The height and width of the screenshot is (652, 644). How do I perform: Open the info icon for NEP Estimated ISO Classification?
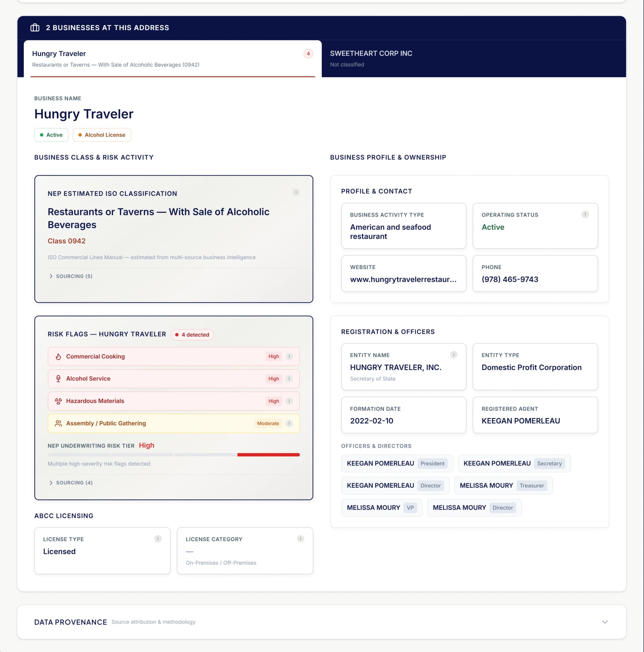click(x=296, y=192)
